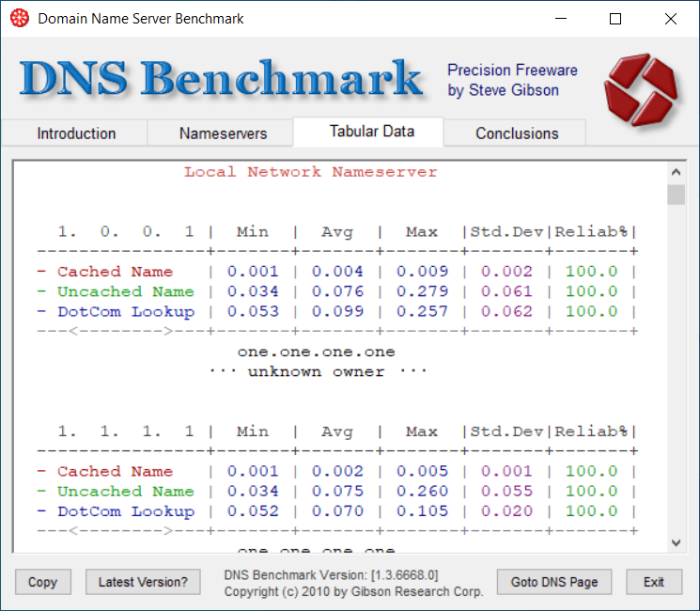
Task: Click the 0.055 std dev value
Action: 506,492
